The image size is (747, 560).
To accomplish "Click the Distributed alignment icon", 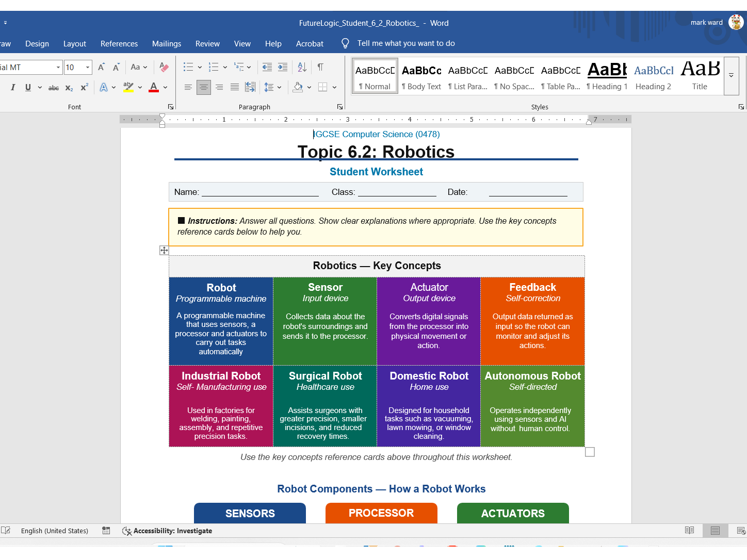I will coord(250,87).
